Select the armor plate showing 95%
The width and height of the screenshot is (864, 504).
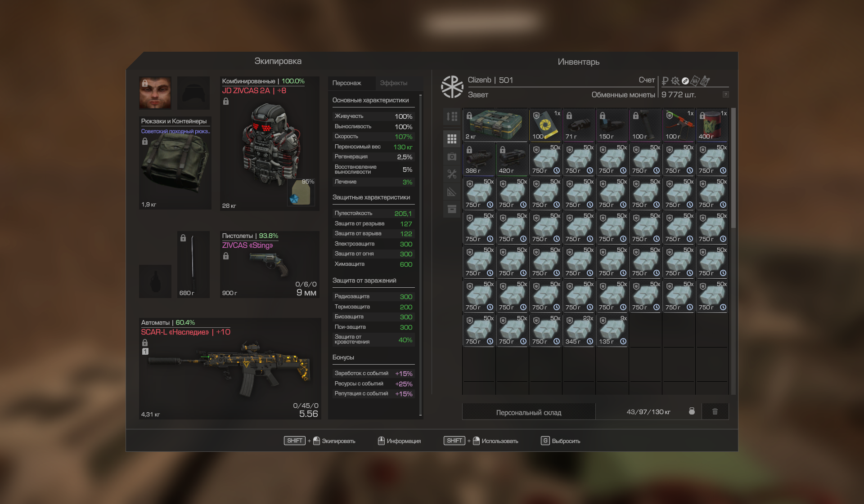tap(301, 193)
